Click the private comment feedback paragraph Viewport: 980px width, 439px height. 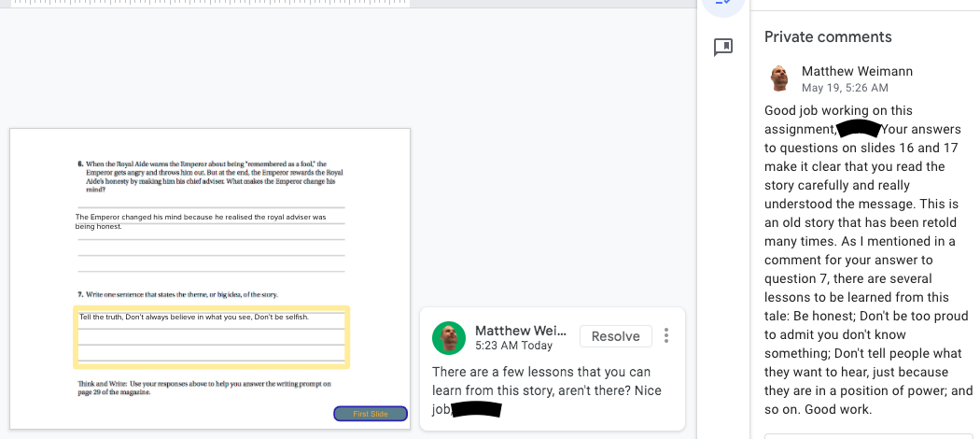pyautogui.click(x=868, y=260)
